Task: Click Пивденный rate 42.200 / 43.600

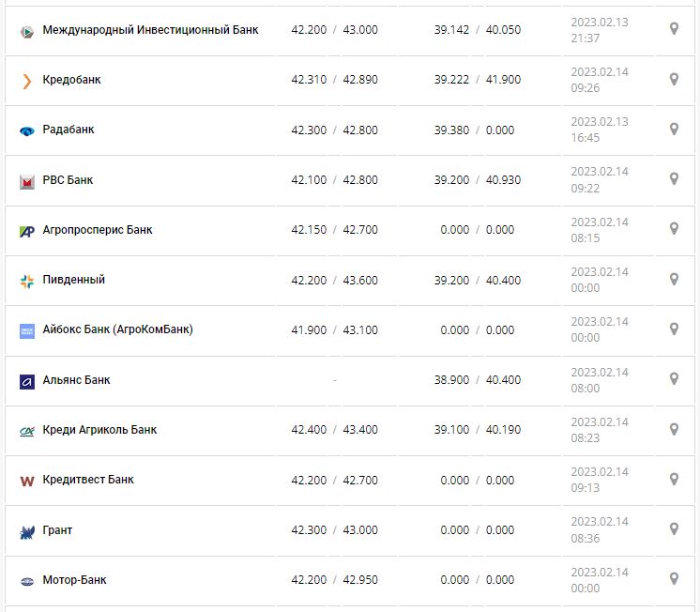Action: (x=334, y=280)
